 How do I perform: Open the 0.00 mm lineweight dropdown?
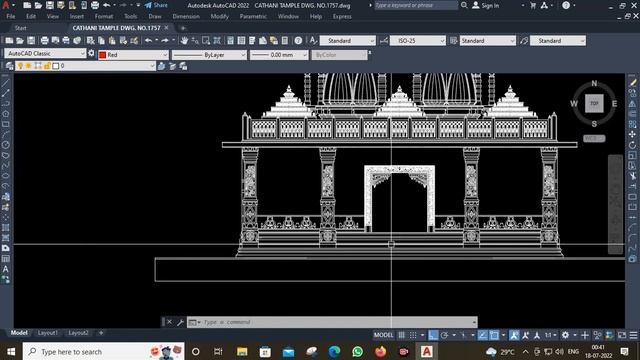tap(279, 55)
